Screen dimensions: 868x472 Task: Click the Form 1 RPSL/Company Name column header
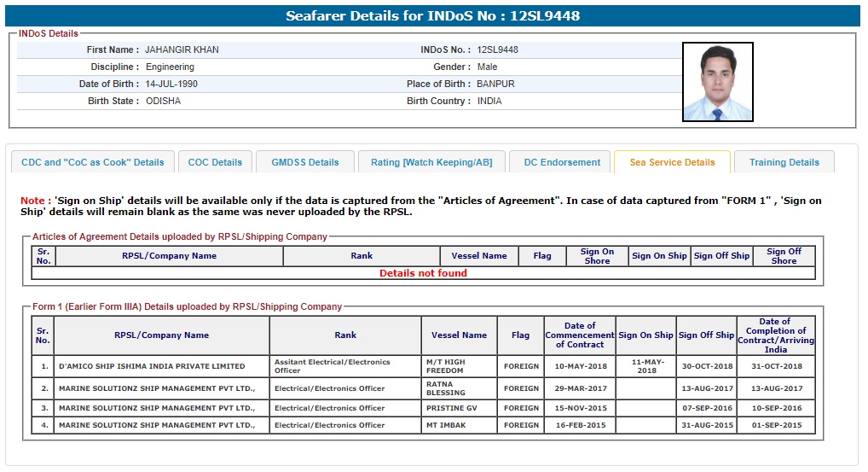coord(161,335)
